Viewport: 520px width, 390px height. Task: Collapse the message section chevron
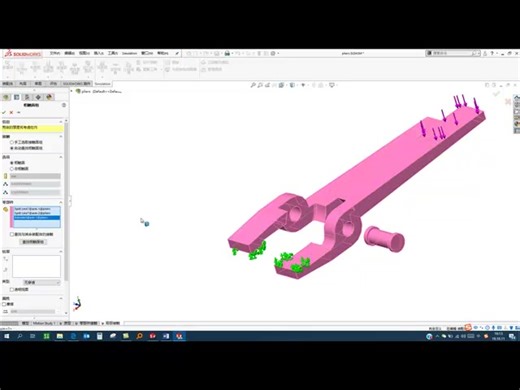pyautogui.click(x=61, y=122)
